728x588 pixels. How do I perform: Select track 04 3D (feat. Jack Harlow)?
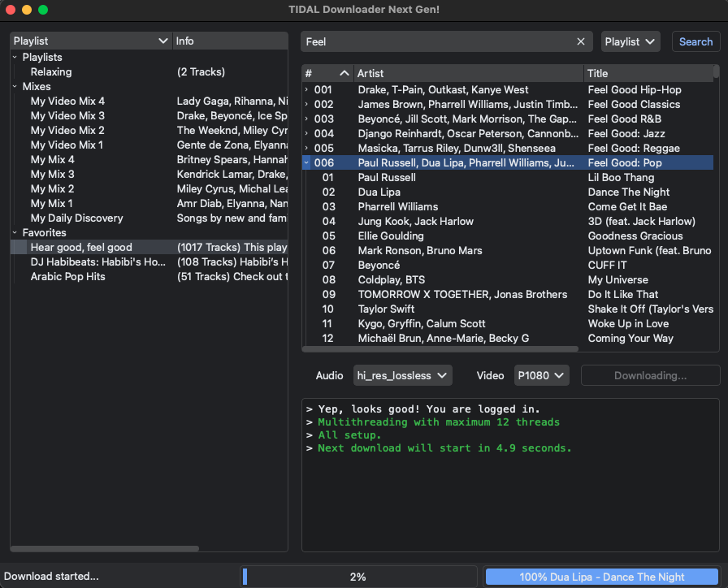point(508,222)
